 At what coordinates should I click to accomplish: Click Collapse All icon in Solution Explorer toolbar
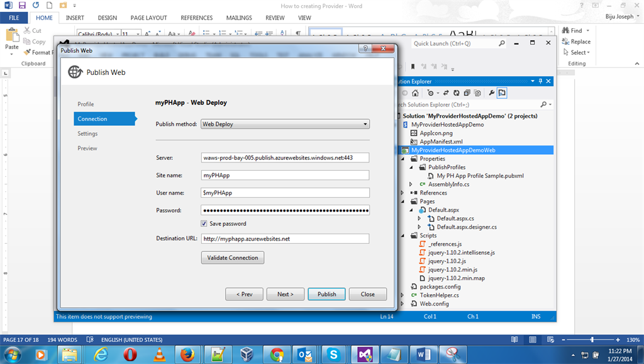(467, 93)
